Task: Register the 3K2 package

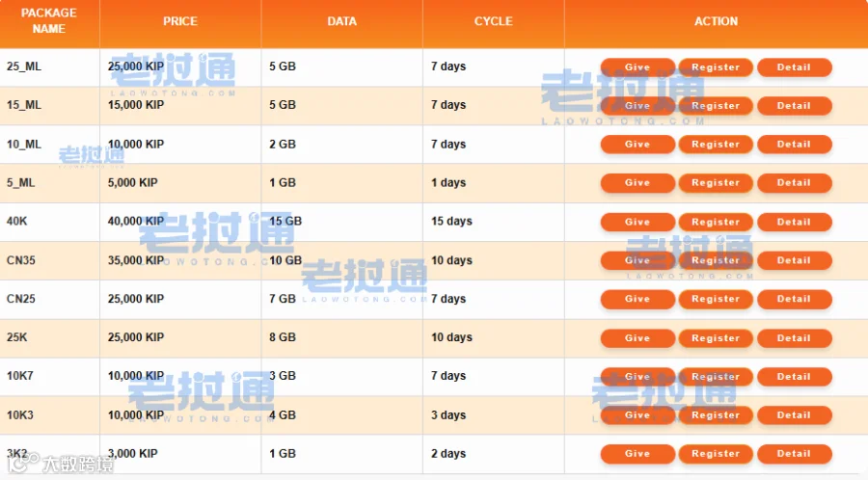Action: coord(716,454)
